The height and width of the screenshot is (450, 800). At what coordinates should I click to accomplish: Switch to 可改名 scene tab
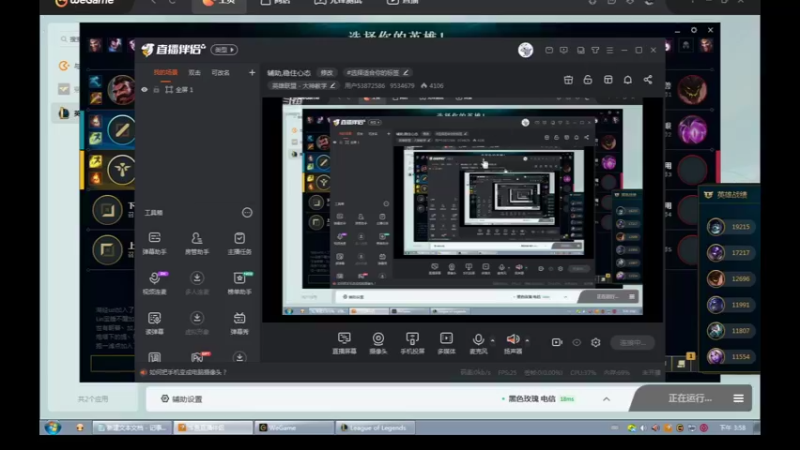[x=220, y=72]
